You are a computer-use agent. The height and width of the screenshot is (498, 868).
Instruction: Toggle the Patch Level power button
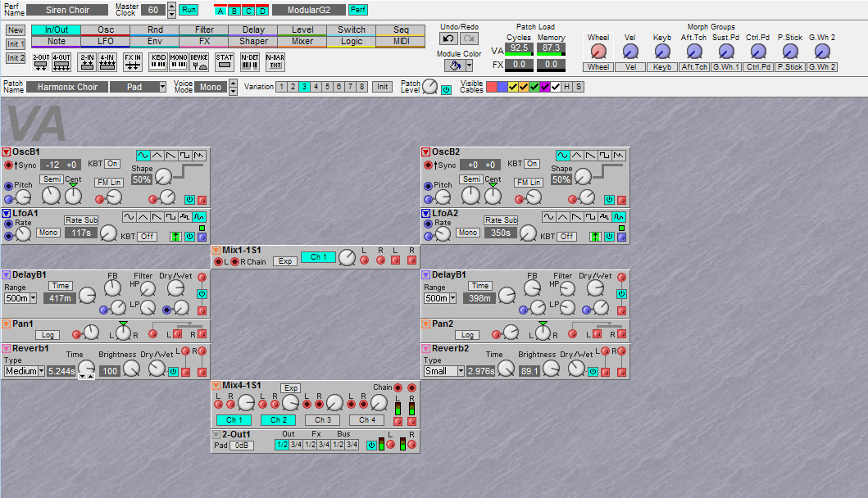click(x=447, y=89)
